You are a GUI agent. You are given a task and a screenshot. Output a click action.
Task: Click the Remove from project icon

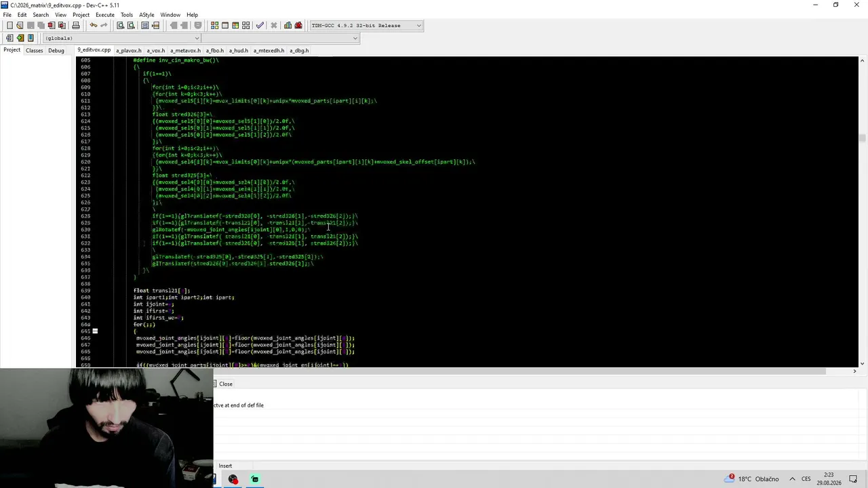tap(20, 38)
